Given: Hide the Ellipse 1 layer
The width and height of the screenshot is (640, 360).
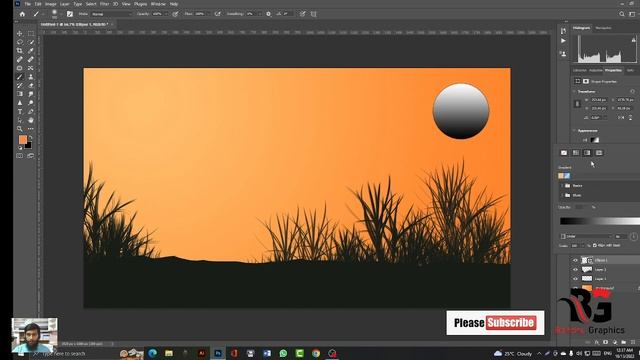Looking at the screenshot, I should click(x=575, y=260).
